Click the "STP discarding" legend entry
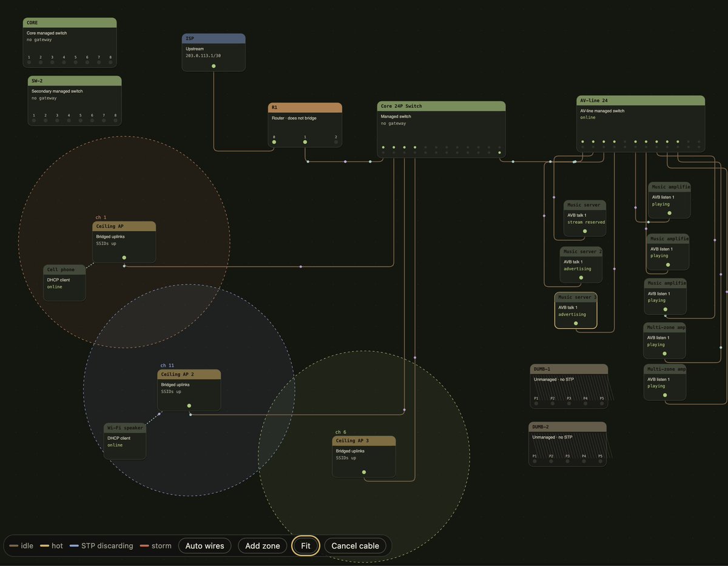The height and width of the screenshot is (566, 728). pos(101,546)
